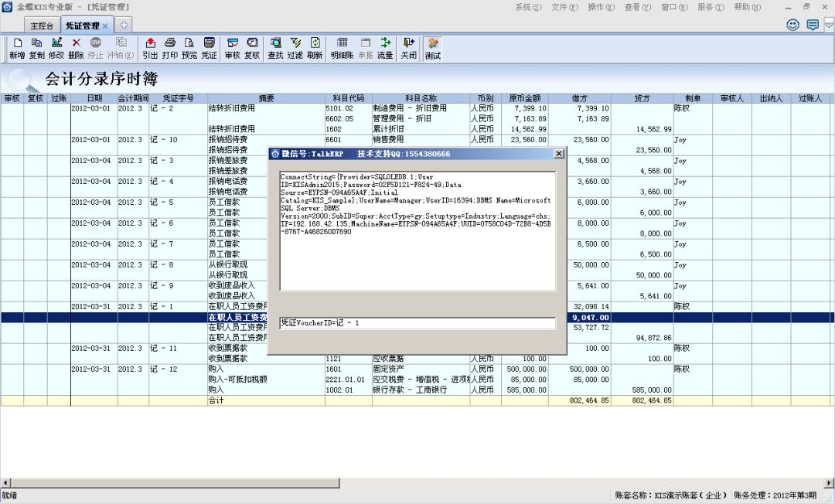Click the 停止 (Stop) toolbar icon
835x504 pixels.
96,48
